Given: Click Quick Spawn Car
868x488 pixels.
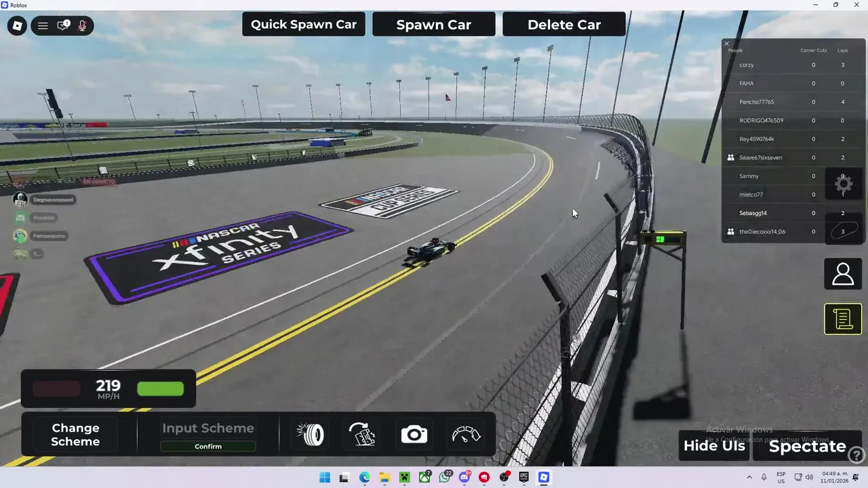Looking at the screenshot, I should click(x=304, y=24).
